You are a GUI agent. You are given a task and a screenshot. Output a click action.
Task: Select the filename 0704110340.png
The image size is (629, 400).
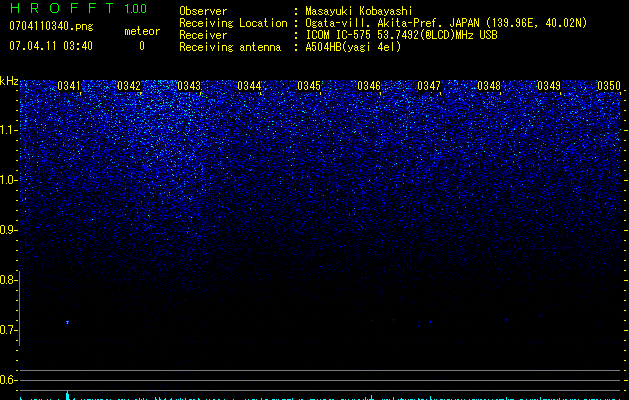click(x=51, y=26)
